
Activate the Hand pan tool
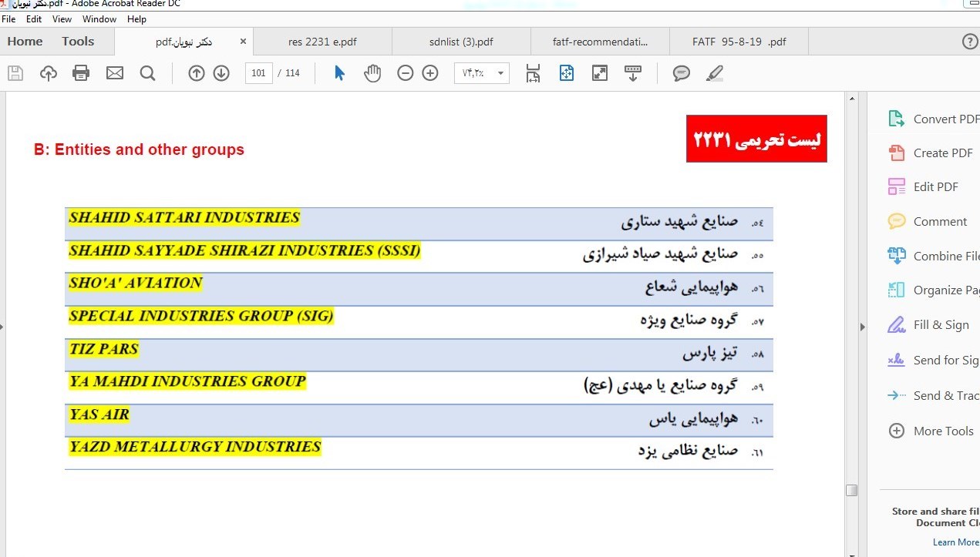[x=372, y=73]
